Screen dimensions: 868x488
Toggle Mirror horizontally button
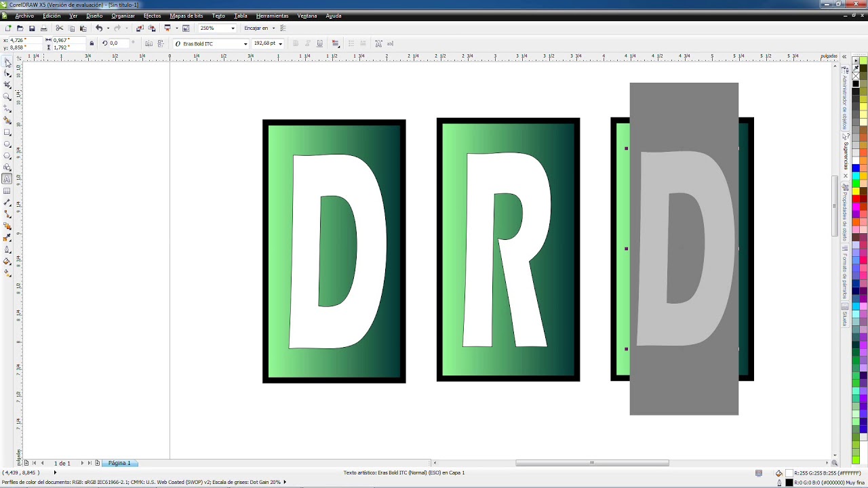pos(149,43)
